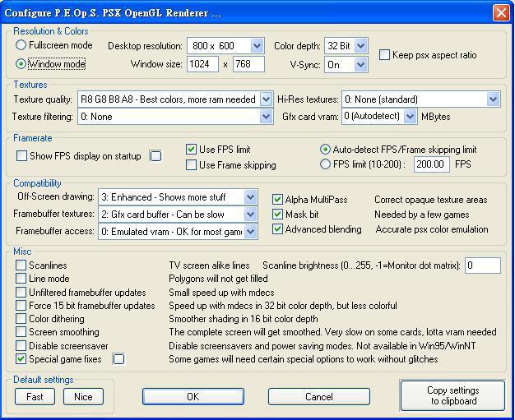Screen dimensions: 515x420
Task: Enable Line mode checkbox
Action: coord(21,279)
